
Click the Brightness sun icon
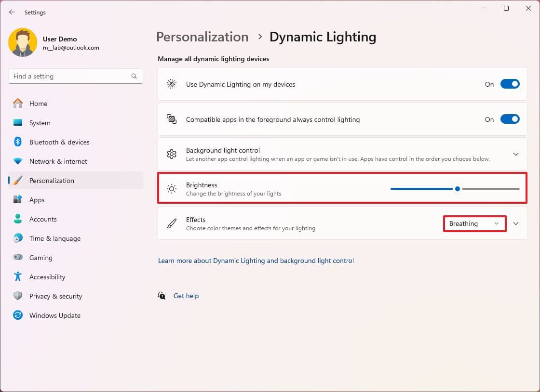pyautogui.click(x=172, y=189)
